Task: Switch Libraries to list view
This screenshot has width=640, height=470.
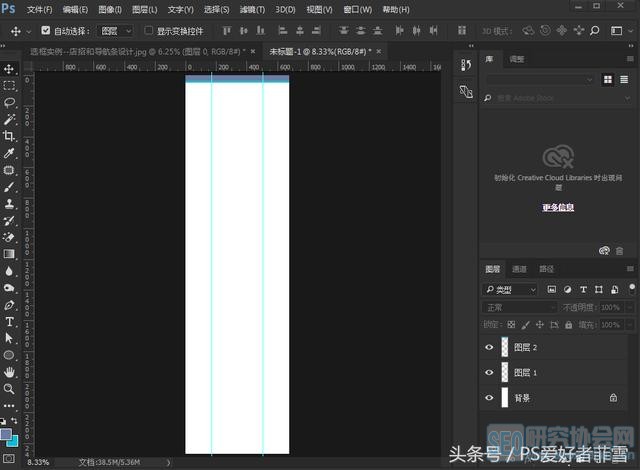Action: coord(624,80)
